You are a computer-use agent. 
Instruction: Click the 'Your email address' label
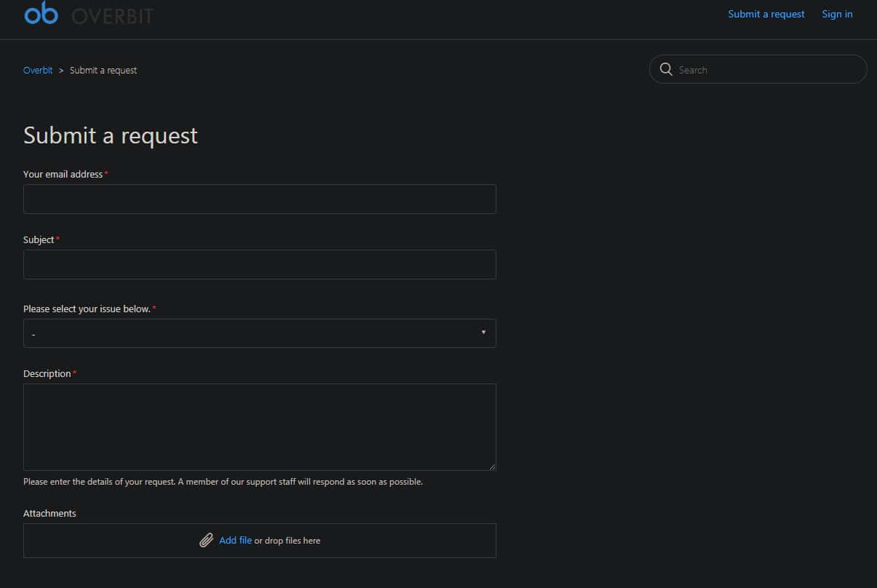63,174
